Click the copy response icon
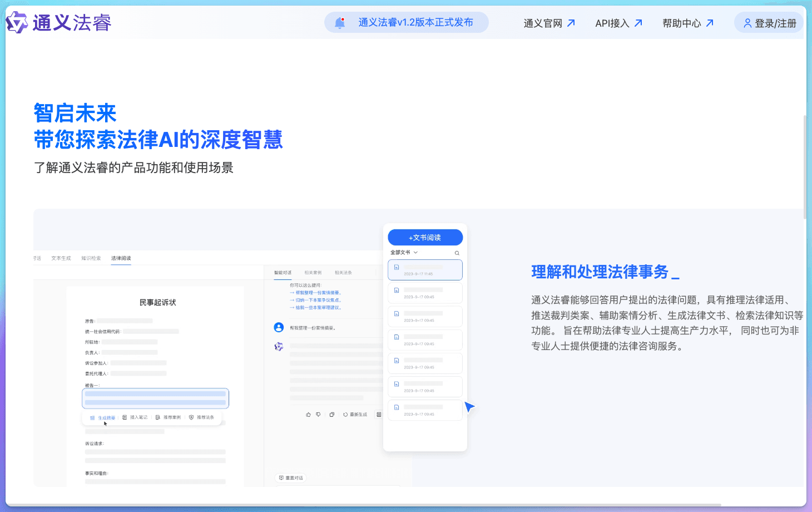The width and height of the screenshot is (812, 512). (x=332, y=415)
